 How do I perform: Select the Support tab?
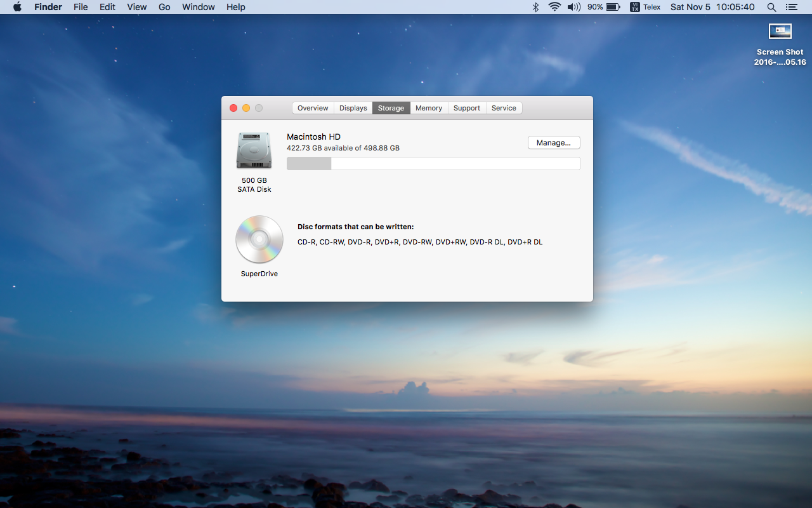[466, 108]
